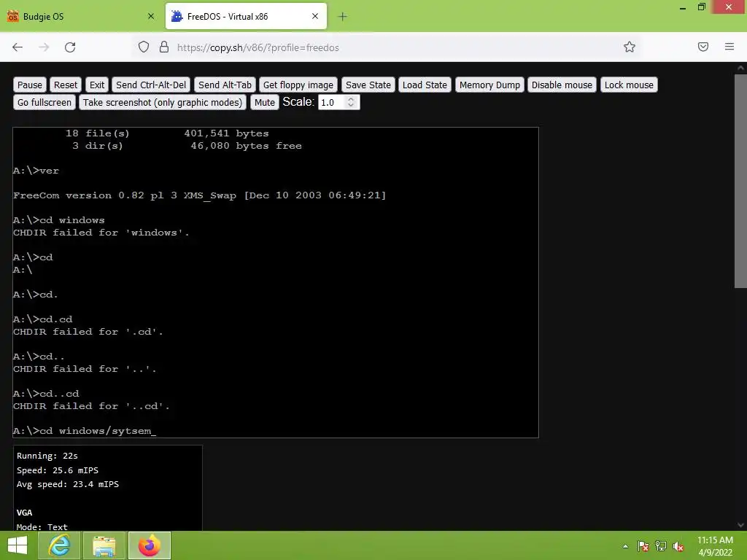Image resolution: width=747 pixels, height=560 pixels.
Task: Click Lock mouse
Action: click(629, 85)
